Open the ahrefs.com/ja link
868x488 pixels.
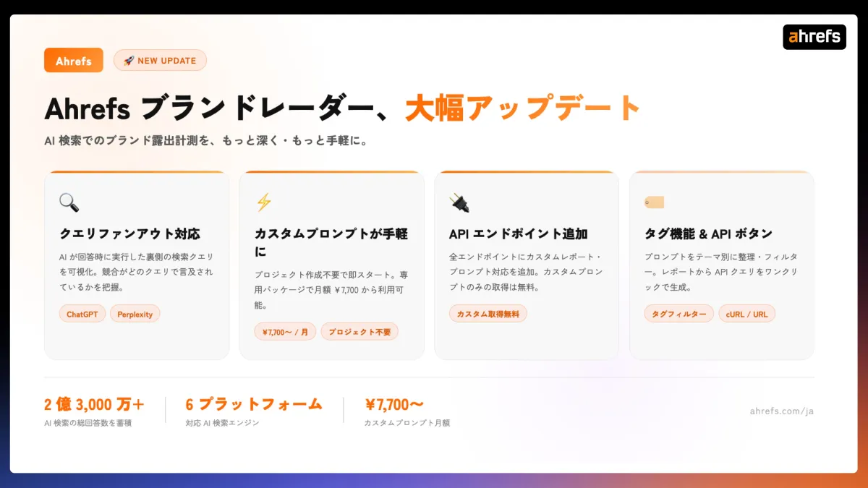click(x=782, y=411)
